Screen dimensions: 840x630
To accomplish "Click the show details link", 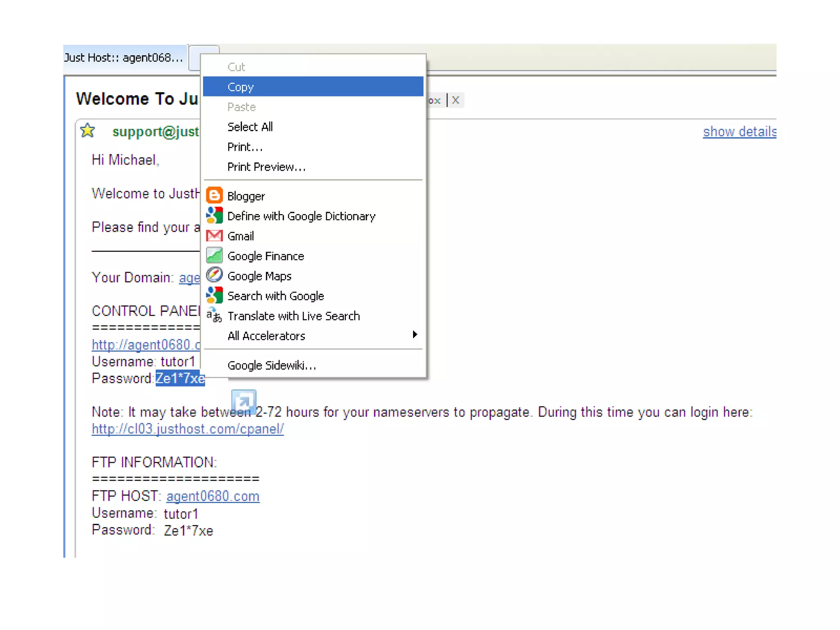I will tap(739, 132).
